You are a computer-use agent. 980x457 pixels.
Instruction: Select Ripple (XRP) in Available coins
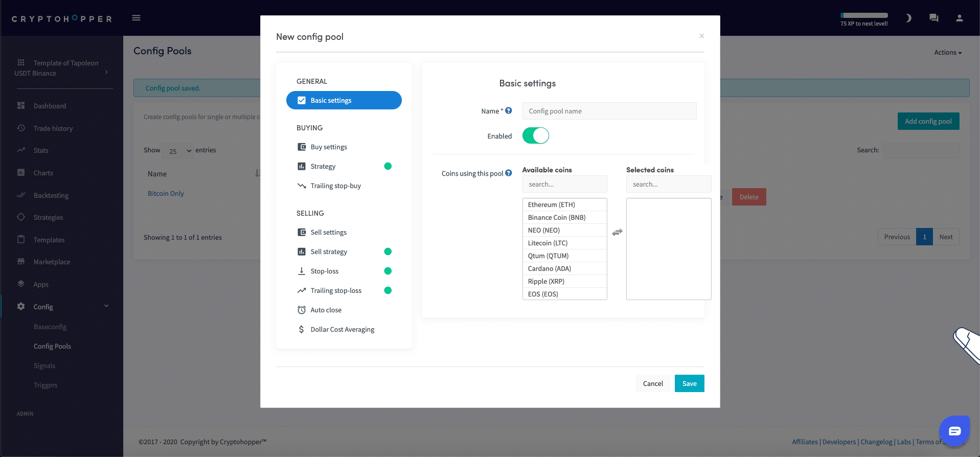point(564,281)
